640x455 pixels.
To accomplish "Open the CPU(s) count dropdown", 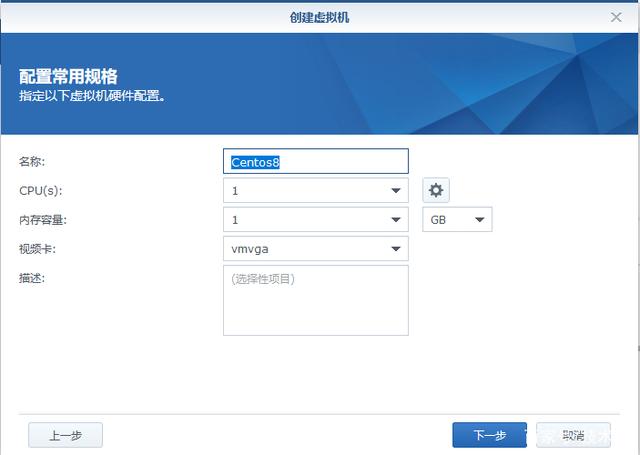I will pos(316,190).
